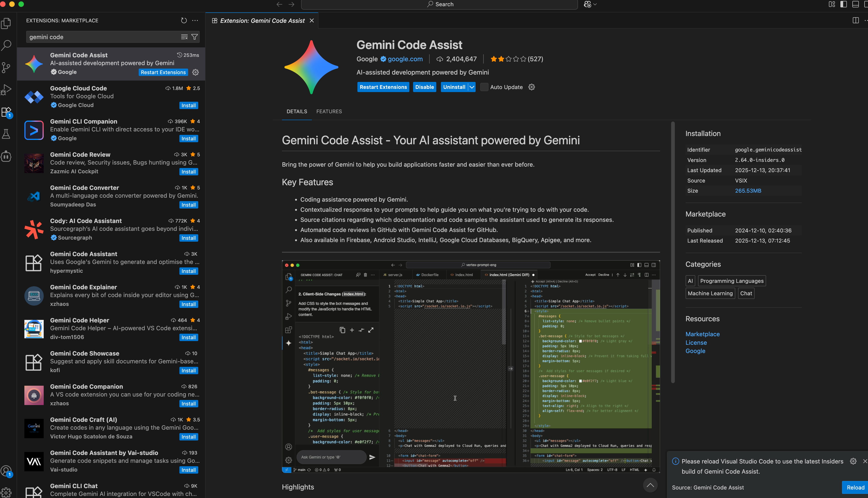Image resolution: width=868 pixels, height=498 pixels.
Task: Open the Copilot chat dropdown in title bar
Action: pos(595,4)
